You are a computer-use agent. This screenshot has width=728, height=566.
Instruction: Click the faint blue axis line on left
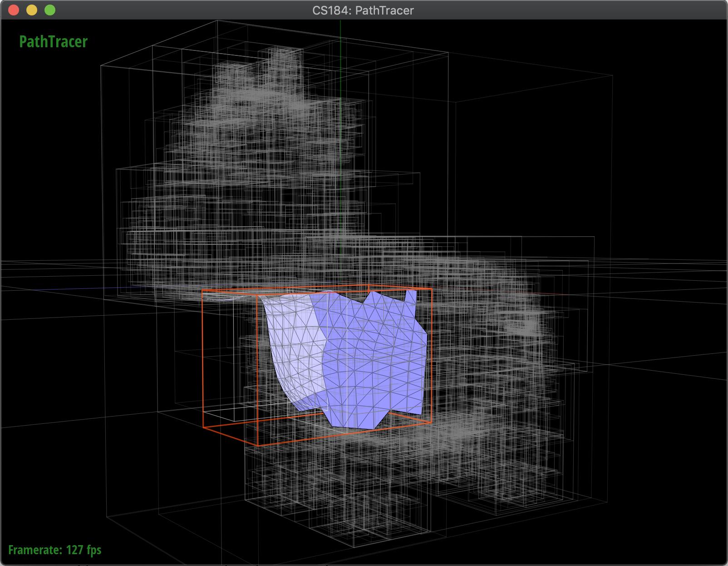pyautogui.click(x=91, y=289)
